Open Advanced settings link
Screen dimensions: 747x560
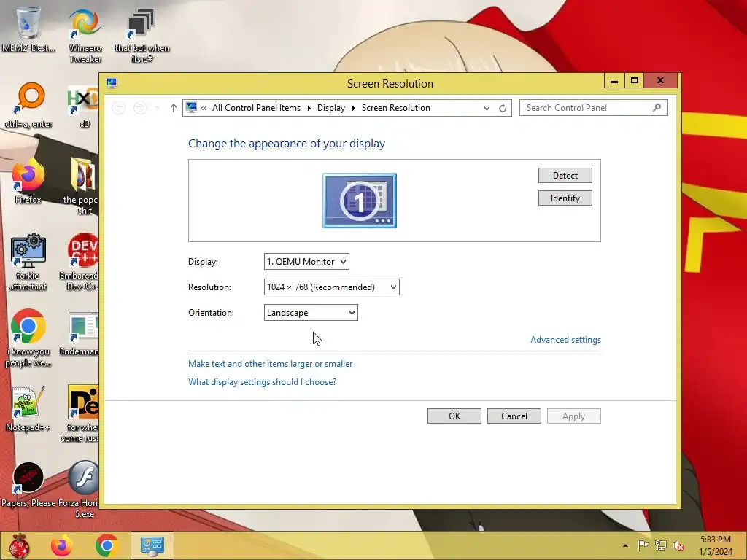click(565, 340)
